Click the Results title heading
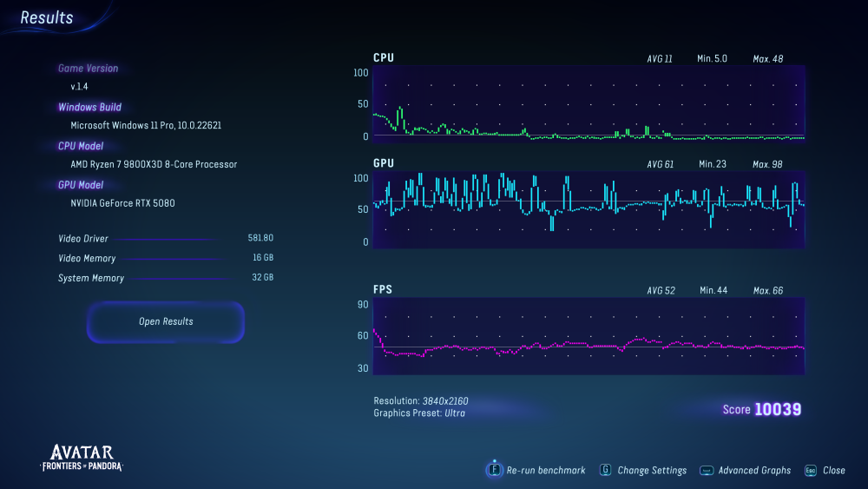The height and width of the screenshot is (489, 868). 47,18
